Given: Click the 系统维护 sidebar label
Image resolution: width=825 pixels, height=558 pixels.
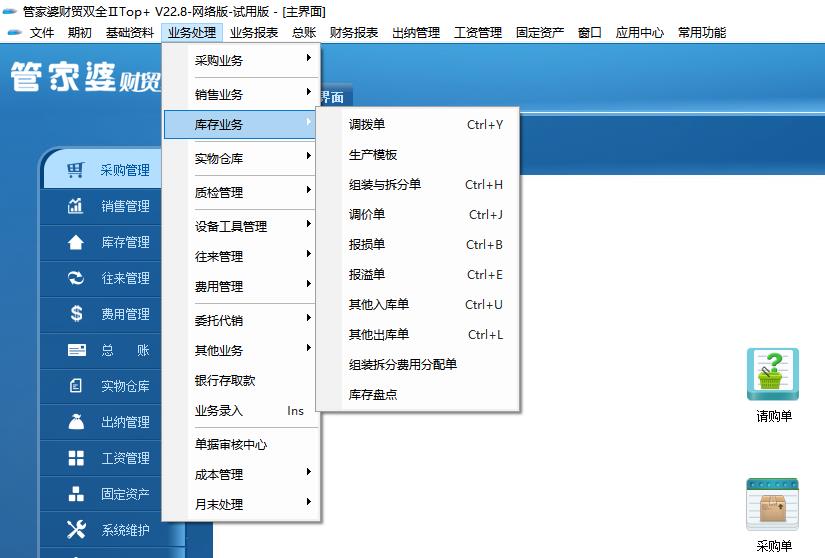Looking at the screenshot, I should click(x=125, y=530).
